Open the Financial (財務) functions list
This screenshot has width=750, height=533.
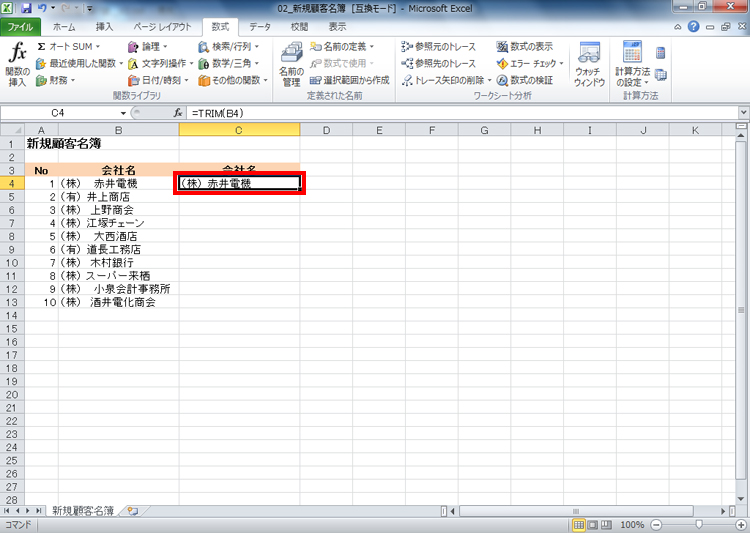(x=55, y=80)
